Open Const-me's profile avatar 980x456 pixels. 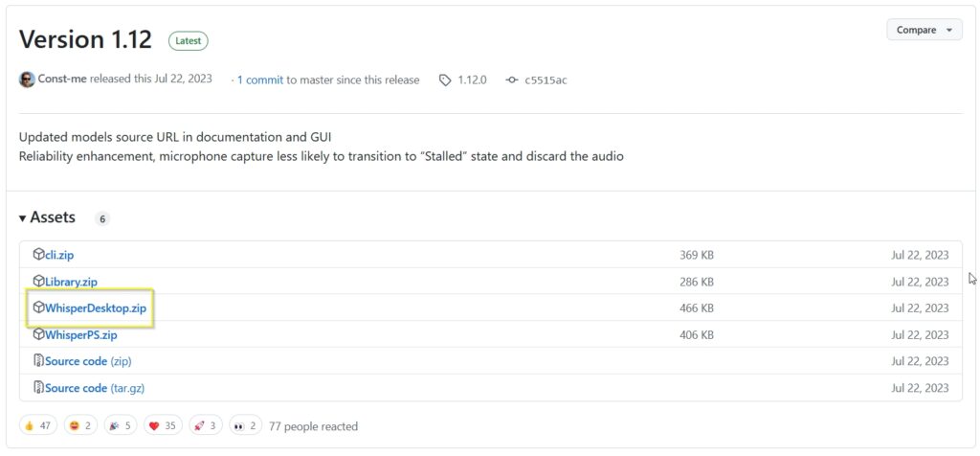click(x=27, y=80)
